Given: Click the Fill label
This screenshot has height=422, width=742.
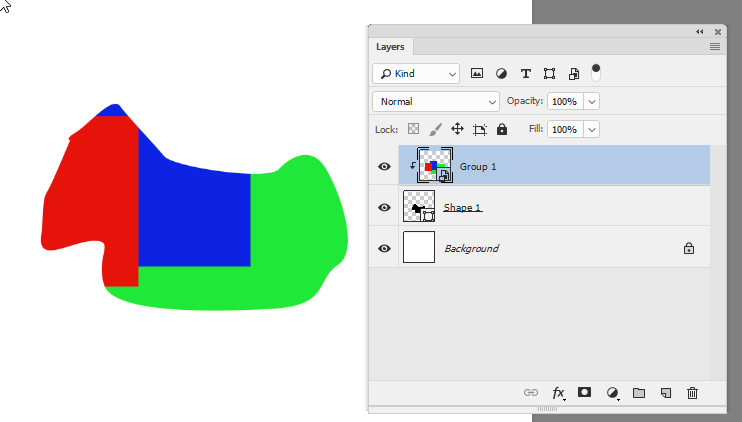Looking at the screenshot, I should point(536,129).
